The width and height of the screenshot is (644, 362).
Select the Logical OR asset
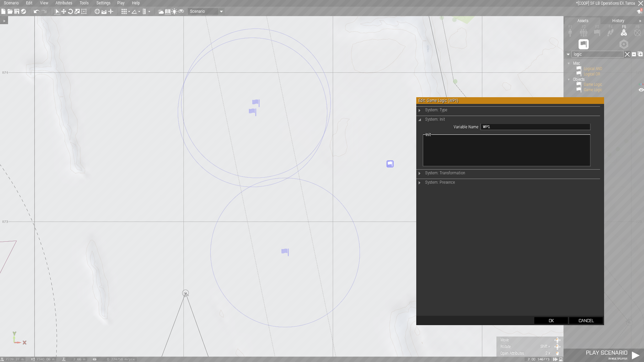coord(592,74)
